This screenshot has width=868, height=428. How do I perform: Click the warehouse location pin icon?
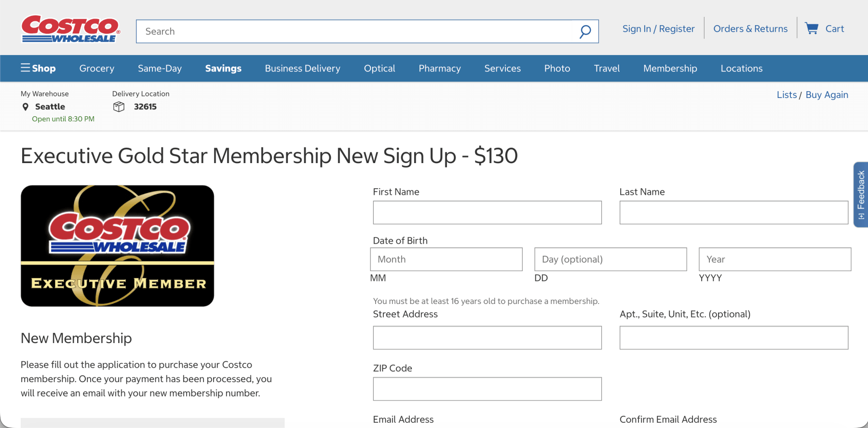[26, 107]
